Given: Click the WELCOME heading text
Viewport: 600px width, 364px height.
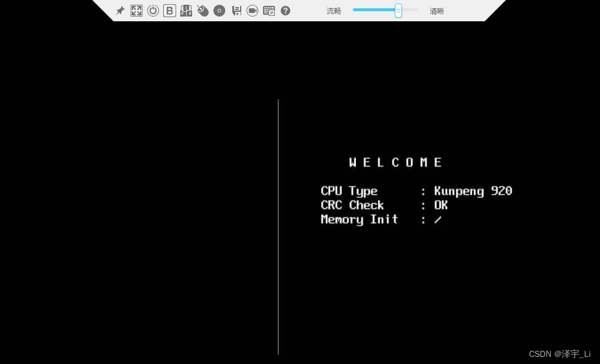Looking at the screenshot, I should 396,162.
